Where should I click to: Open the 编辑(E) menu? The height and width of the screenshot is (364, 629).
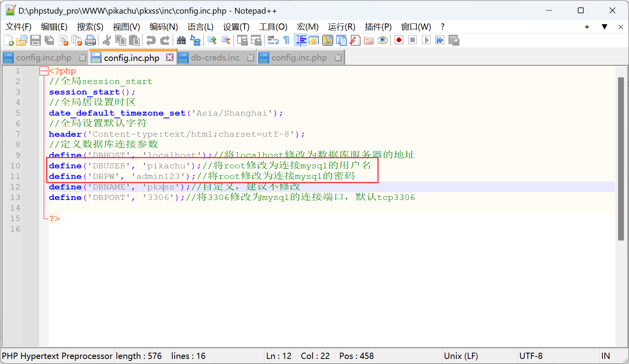pos(54,27)
